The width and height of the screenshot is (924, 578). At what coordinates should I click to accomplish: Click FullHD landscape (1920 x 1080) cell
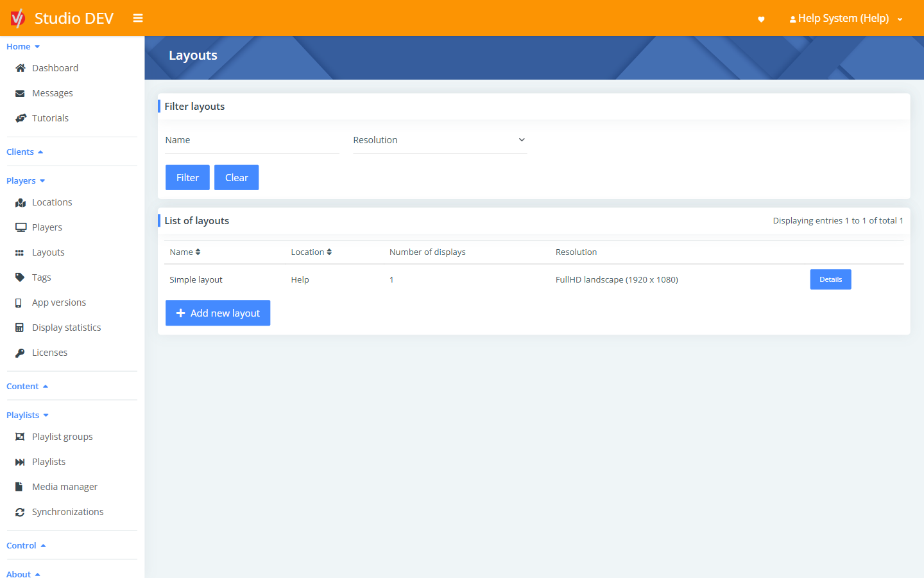pos(617,280)
